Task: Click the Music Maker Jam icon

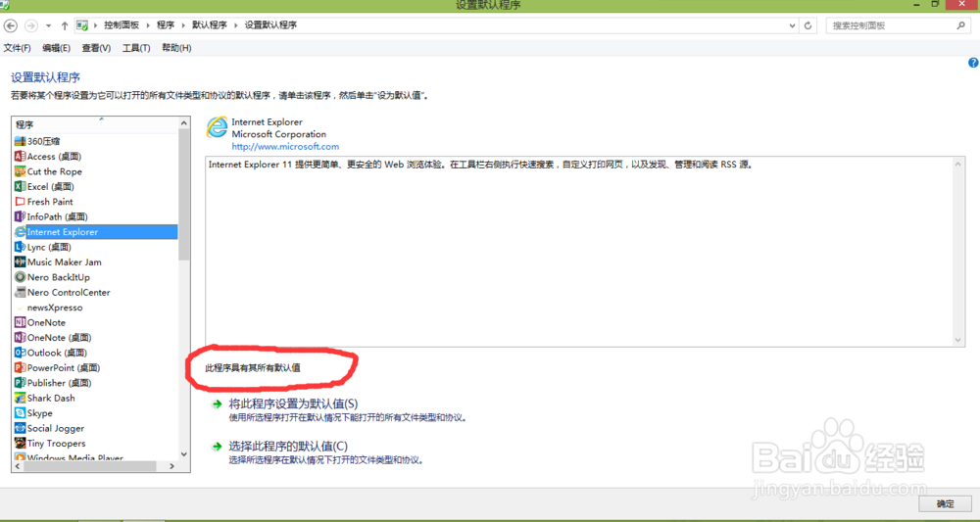Action: tap(20, 262)
